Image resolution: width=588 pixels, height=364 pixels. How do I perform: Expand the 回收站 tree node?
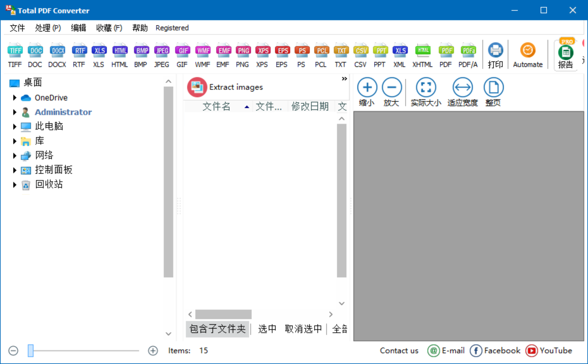15,185
